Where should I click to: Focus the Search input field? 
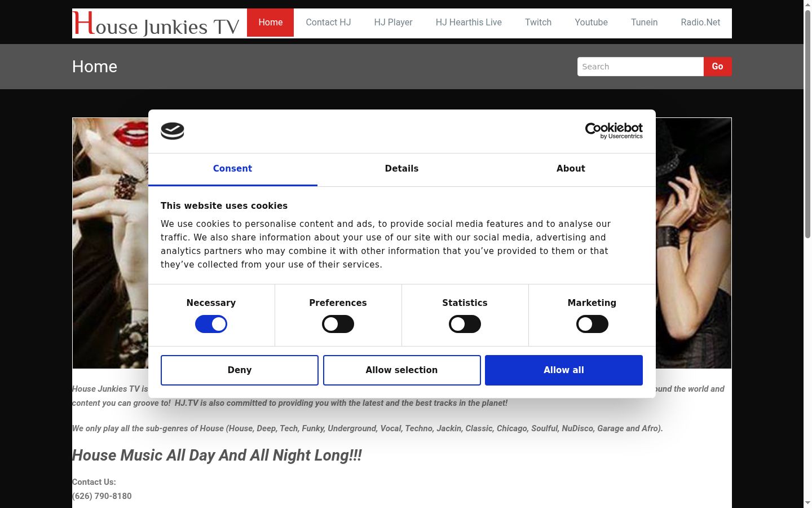(641, 67)
